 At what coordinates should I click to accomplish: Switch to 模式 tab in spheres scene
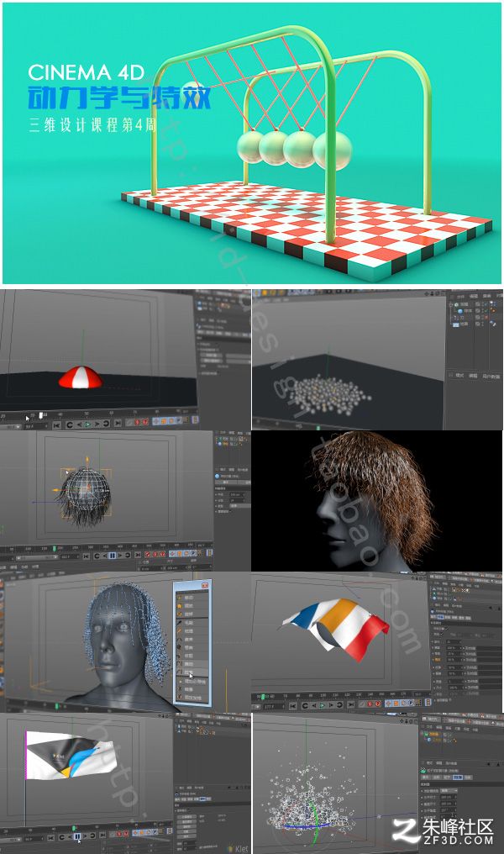point(459,376)
